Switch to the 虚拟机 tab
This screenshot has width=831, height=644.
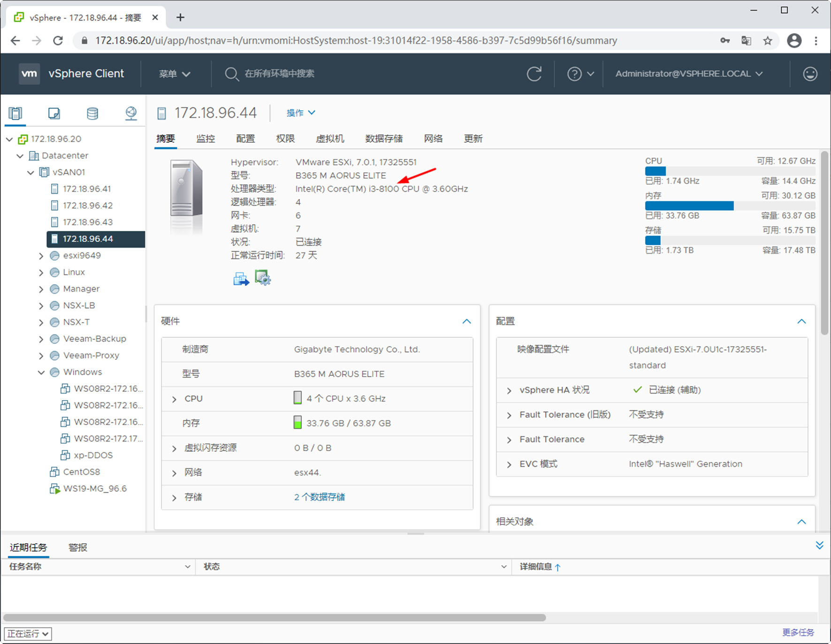click(330, 138)
